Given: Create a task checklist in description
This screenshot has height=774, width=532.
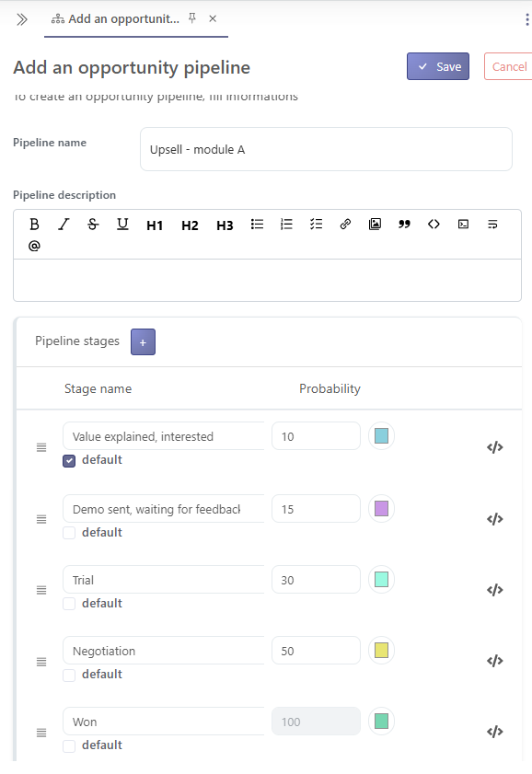Looking at the screenshot, I should coord(316,225).
